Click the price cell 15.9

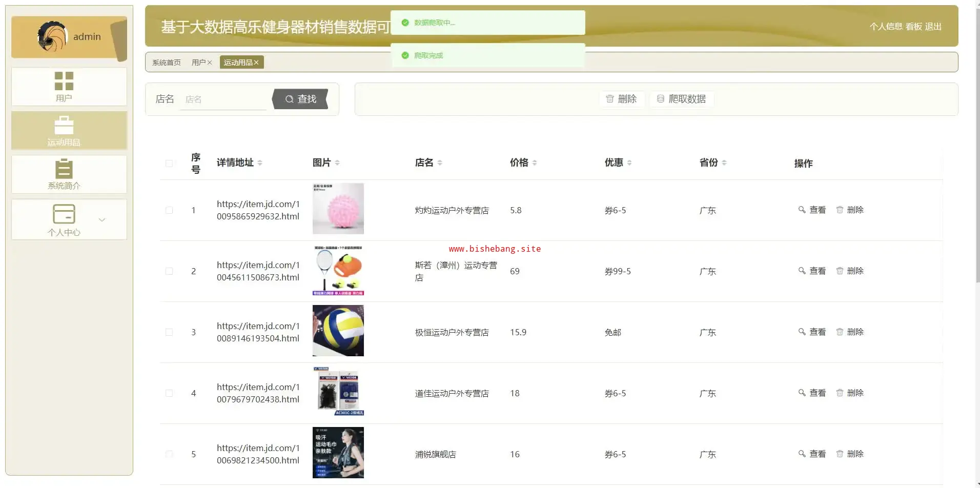tap(518, 332)
